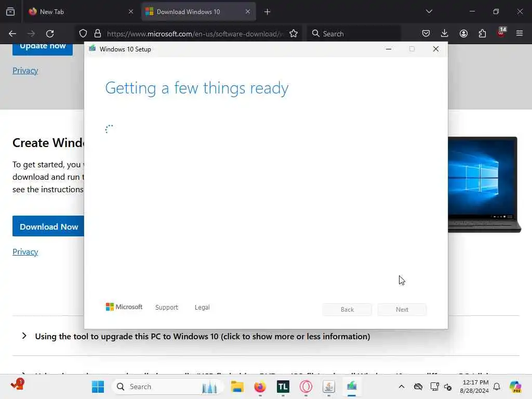The height and width of the screenshot is (399, 532).
Task: Open the volume muted tray icon
Action: click(448, 387)
